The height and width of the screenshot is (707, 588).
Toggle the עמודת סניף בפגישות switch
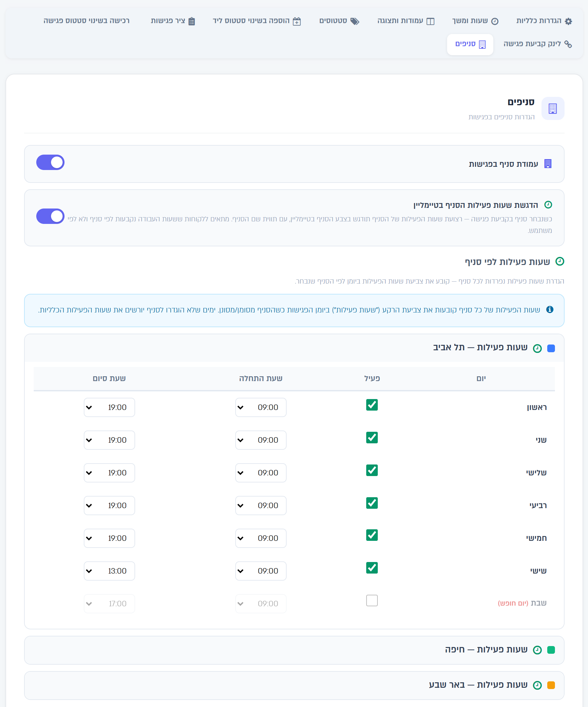pos(50,163)
